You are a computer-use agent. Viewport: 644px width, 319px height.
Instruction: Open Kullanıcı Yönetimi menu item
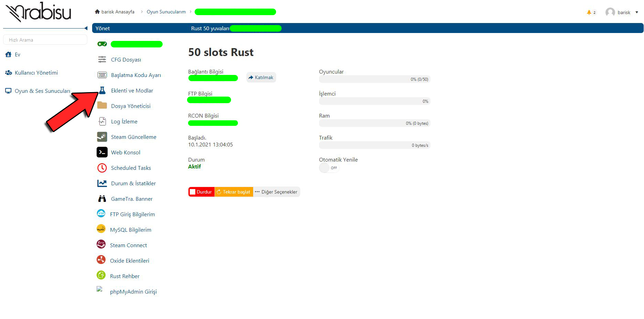point(36,73)
